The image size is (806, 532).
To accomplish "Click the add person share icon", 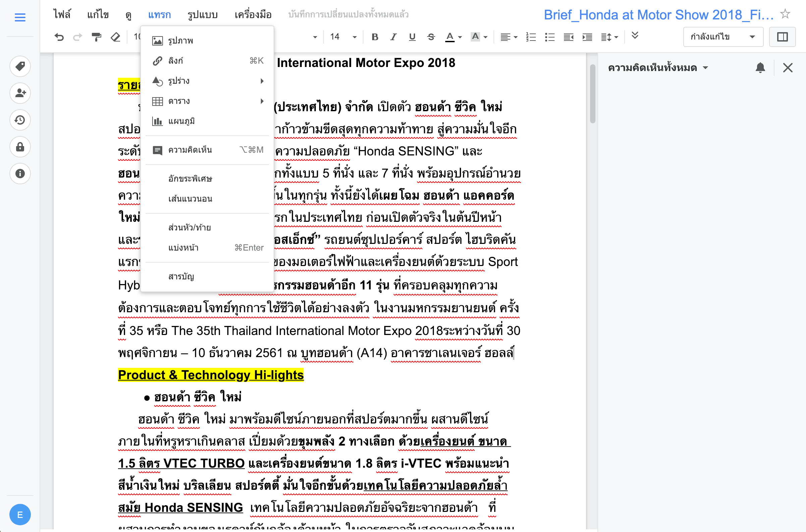I will click(20, 93).
